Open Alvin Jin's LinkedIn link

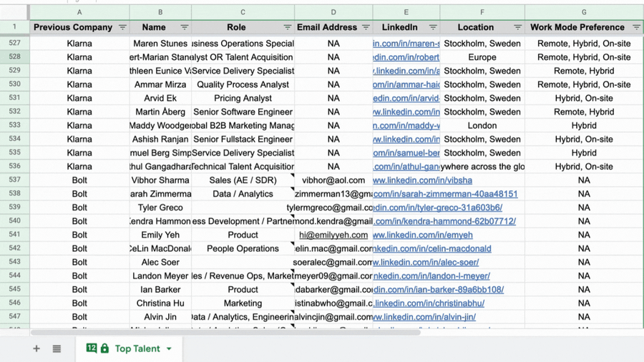[424, 317]
